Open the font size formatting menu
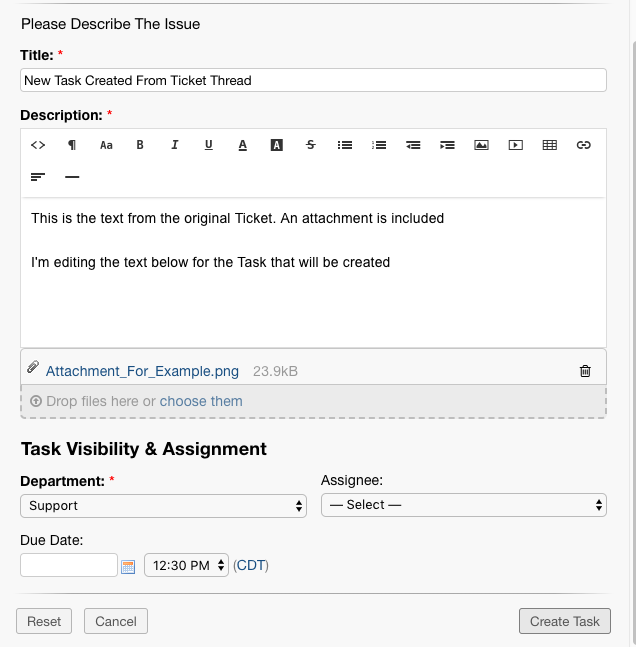The height and width of the screenshot is (647, 636). (x=106, y=145)
